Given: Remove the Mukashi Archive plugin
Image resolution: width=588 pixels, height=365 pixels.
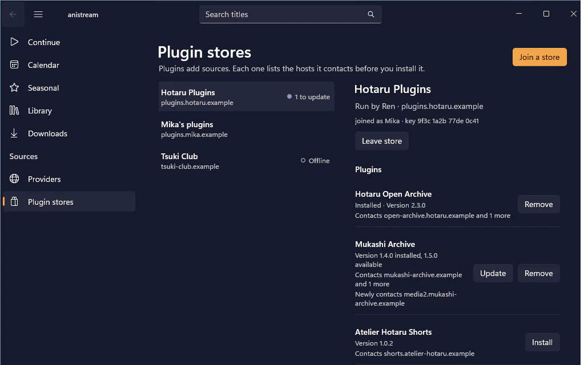Looking at the screenshot, I should [x=538, y=273].
